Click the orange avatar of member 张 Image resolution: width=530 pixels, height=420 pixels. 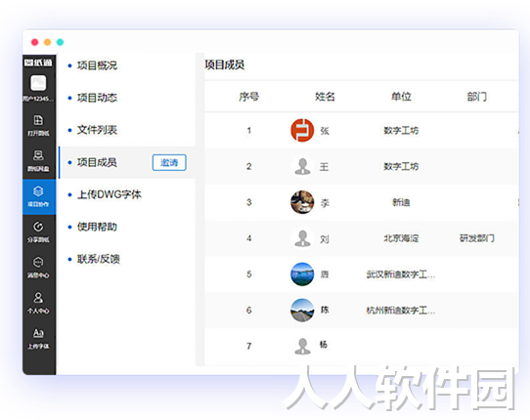point(302,130)
